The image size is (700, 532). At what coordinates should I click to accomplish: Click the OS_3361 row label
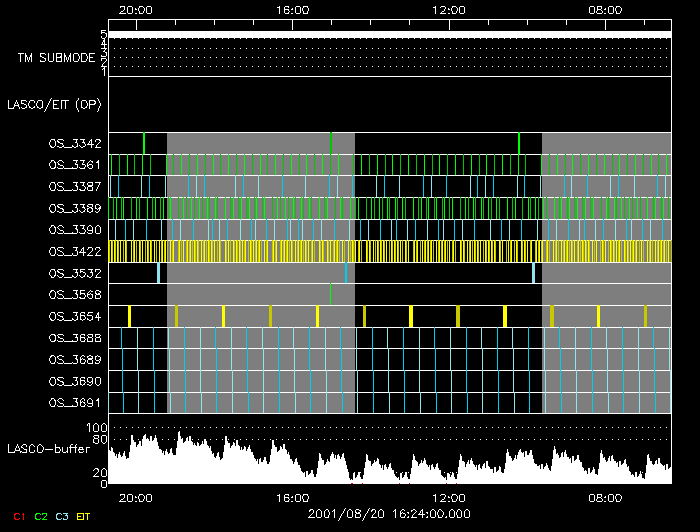coord(74,165)
